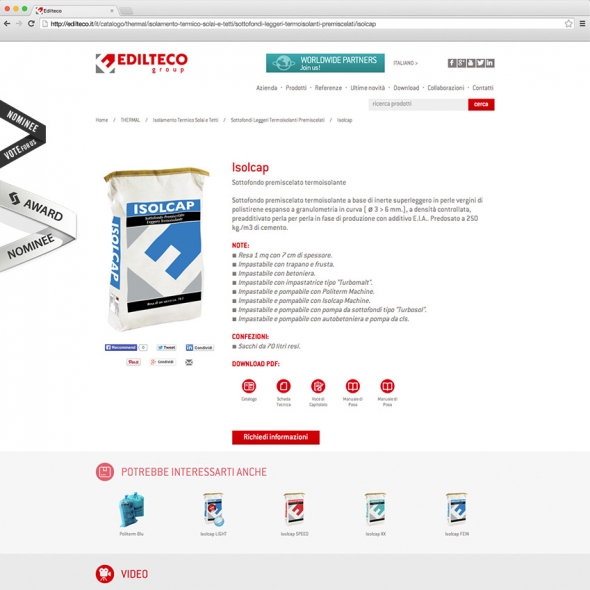Image resolution: width=590 pixels, height=590 pixels.
Task: Click the Richiedi informazioni button
Action: tap(275, 437)
